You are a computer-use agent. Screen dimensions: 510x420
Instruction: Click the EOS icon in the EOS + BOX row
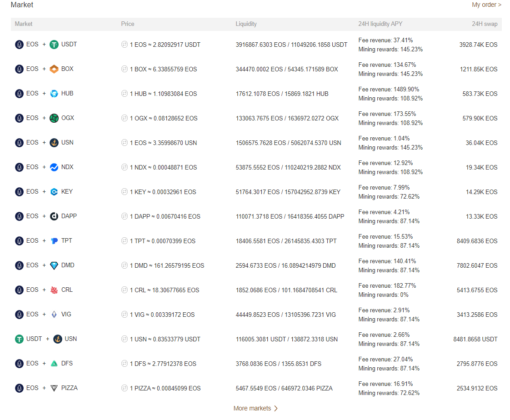click(x=19, y=69)
